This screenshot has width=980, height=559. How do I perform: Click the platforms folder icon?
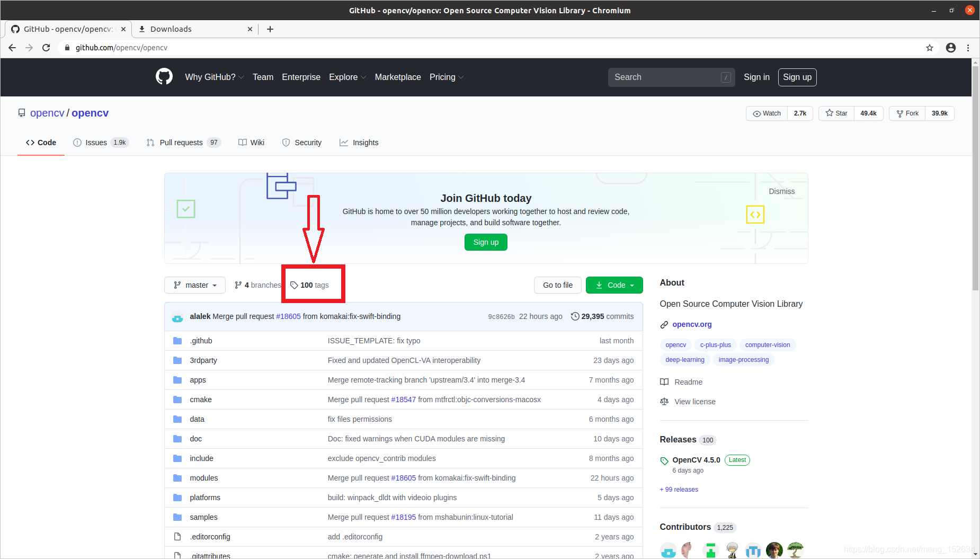[x=177, y=498]
